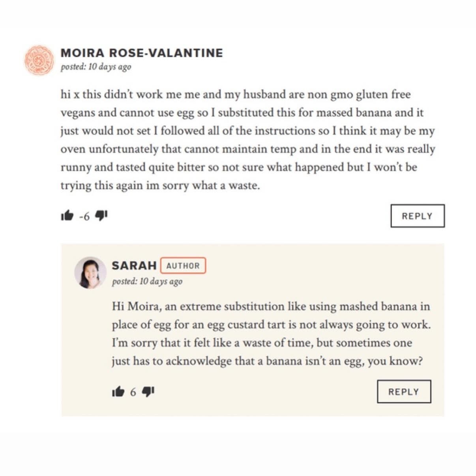Click thumbs up on Sarah's reply
This screenshot has height=476, width=476.
coord(118,392)
